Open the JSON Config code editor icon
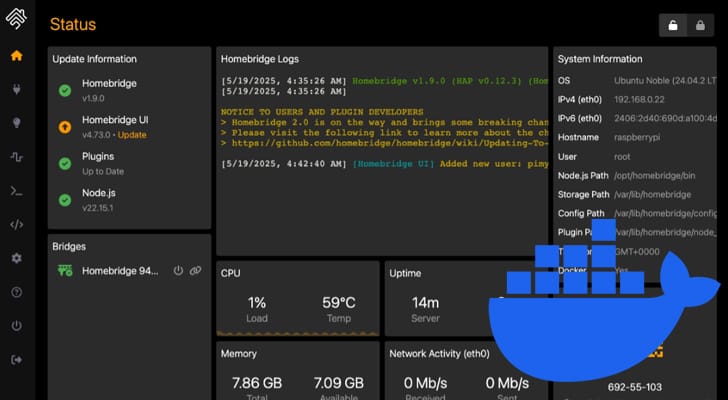The image size is (728, 400). pos(16,225)
